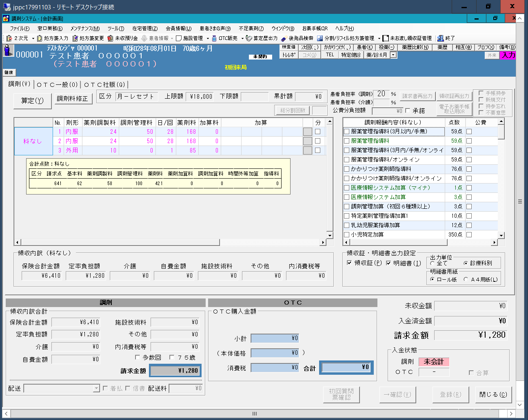This screenshot has width=528, height=420.
Task: Click the 処方箋変更 toolbar icon
Action: tap(75, 38)
